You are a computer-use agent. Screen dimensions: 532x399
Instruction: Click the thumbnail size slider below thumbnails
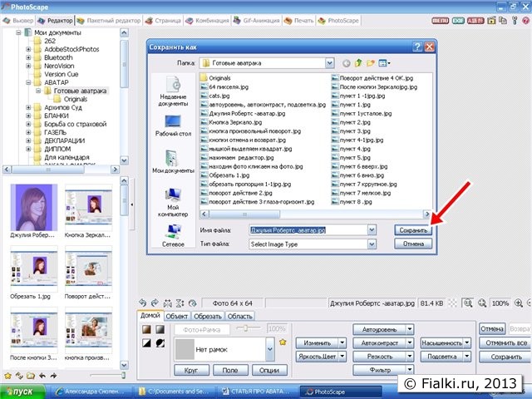click(x=108, y=375)
